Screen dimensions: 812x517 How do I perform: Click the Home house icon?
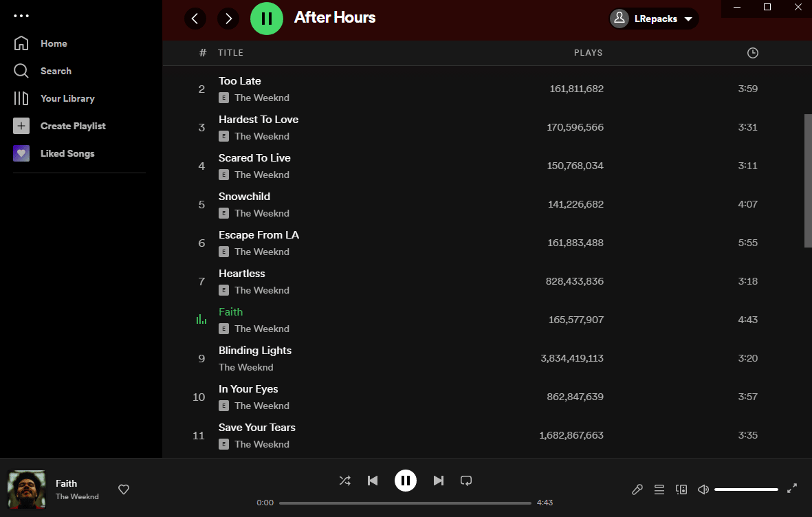[21, 43]
